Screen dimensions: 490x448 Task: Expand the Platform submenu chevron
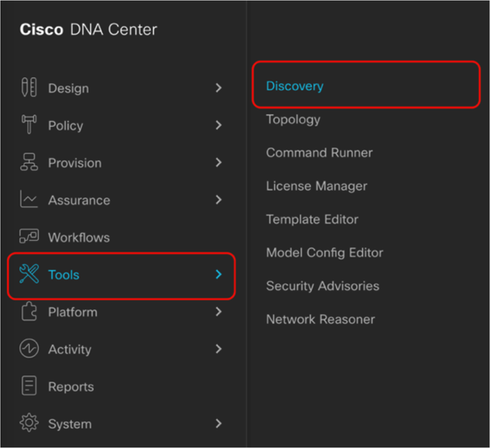[x=219, y=311]
